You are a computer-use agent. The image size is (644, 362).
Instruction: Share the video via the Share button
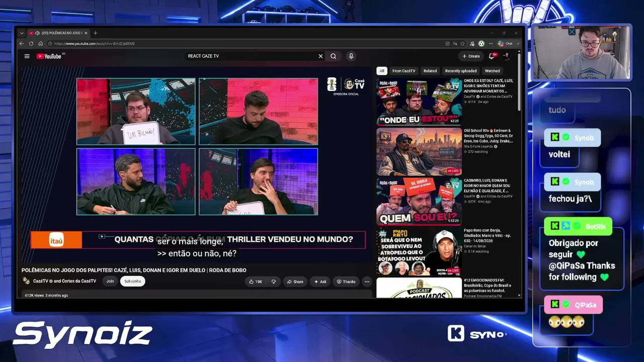(x=295, y=282)
